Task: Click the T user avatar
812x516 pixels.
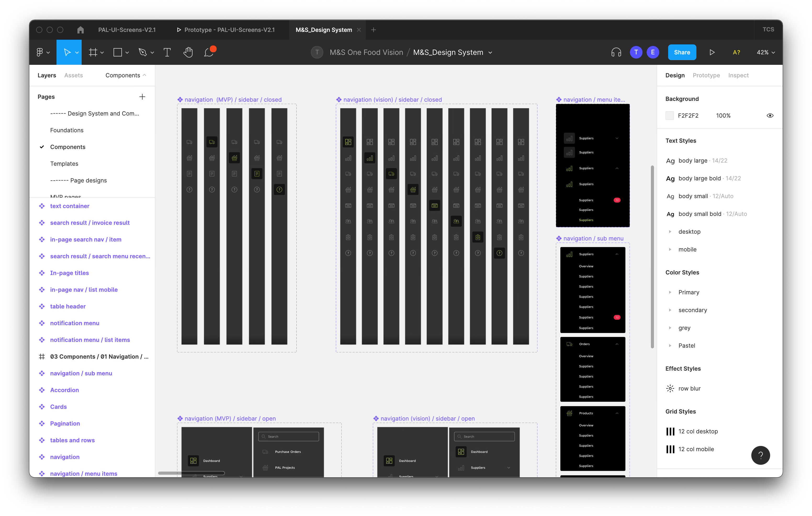Action: click(636, 52)
